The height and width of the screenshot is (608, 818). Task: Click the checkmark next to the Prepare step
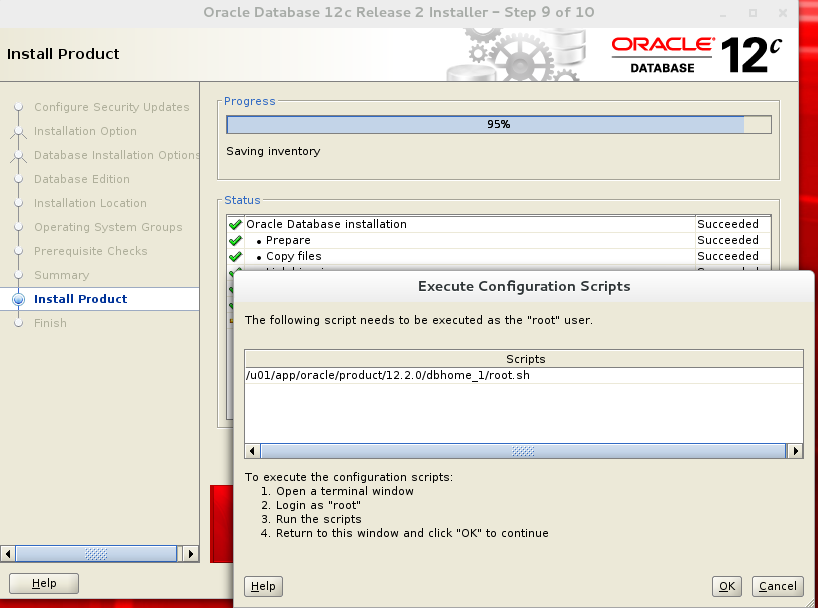(235, 240)
